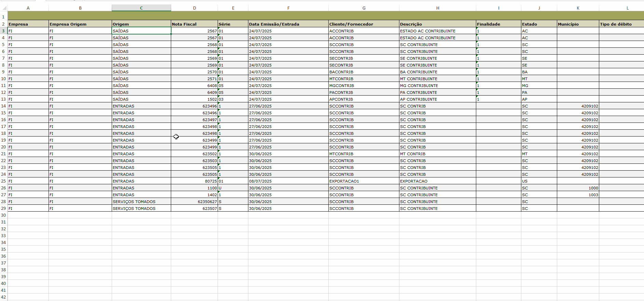The width and height of the screenshot is (644, 301).
Task: Click the EXPORTACAO1 cell
Action: [x=364, y=181]
